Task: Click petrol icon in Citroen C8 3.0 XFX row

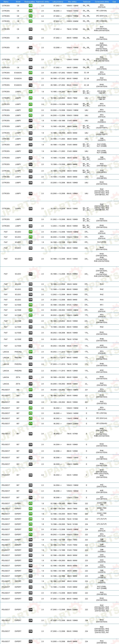Action: [x=30, y=21]
